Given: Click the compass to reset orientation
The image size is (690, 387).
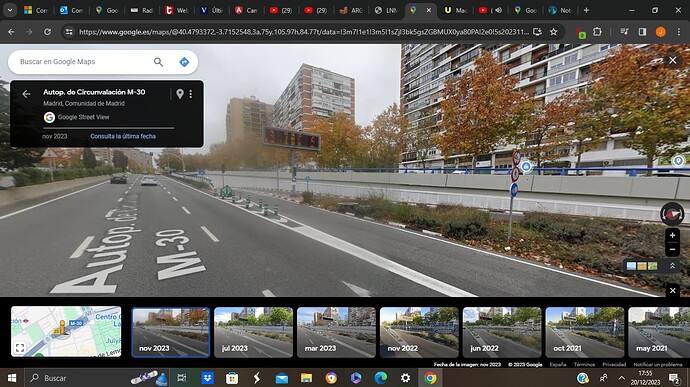Looking at the screenshot, I should pyautogui.click(x=672, y=214).
